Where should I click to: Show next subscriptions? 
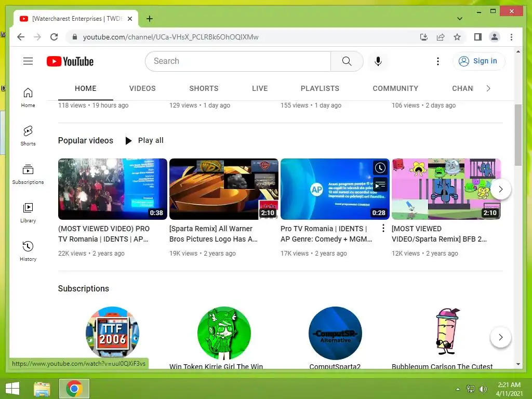(x=500, y=337)
